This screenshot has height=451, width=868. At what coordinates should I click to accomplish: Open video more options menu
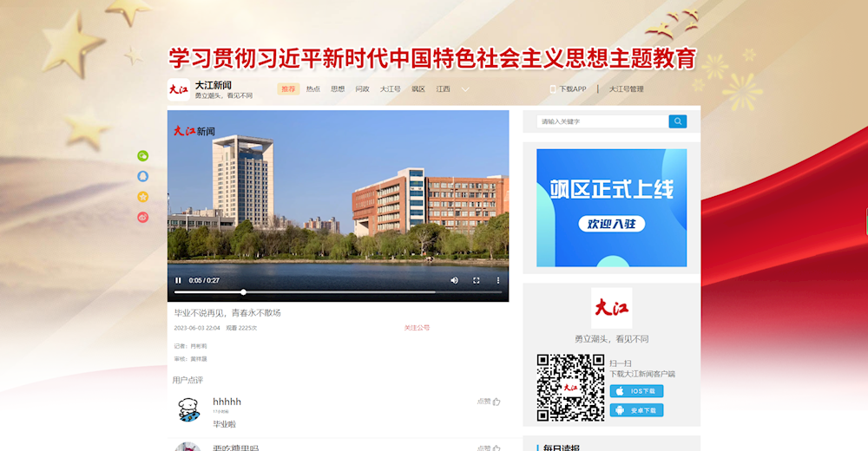coord(498,280)
